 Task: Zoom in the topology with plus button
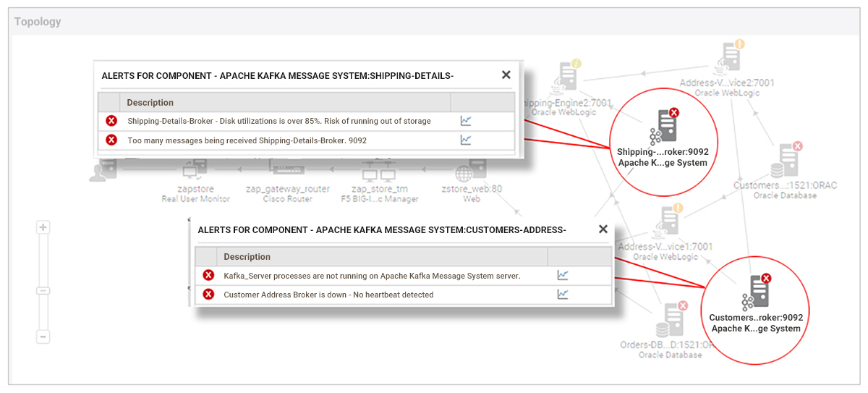(x=43, y=227)
